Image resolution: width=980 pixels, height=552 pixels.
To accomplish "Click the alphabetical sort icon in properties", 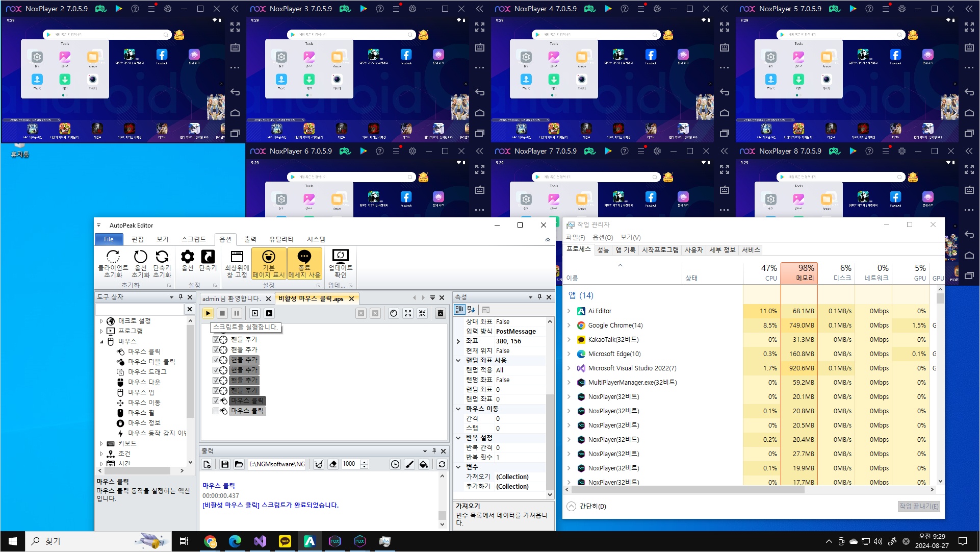I will 471,310.
